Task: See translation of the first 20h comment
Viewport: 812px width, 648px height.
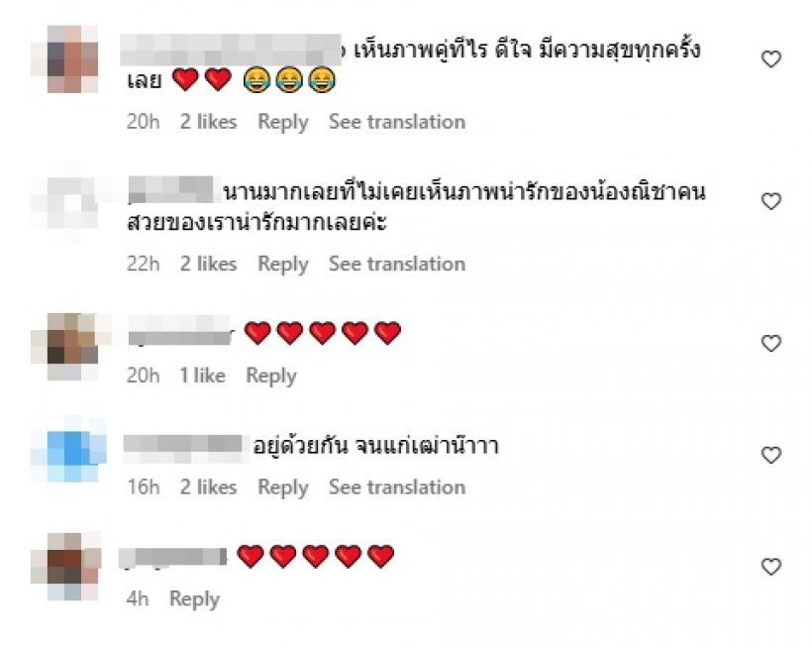Action: click(396, 122)
